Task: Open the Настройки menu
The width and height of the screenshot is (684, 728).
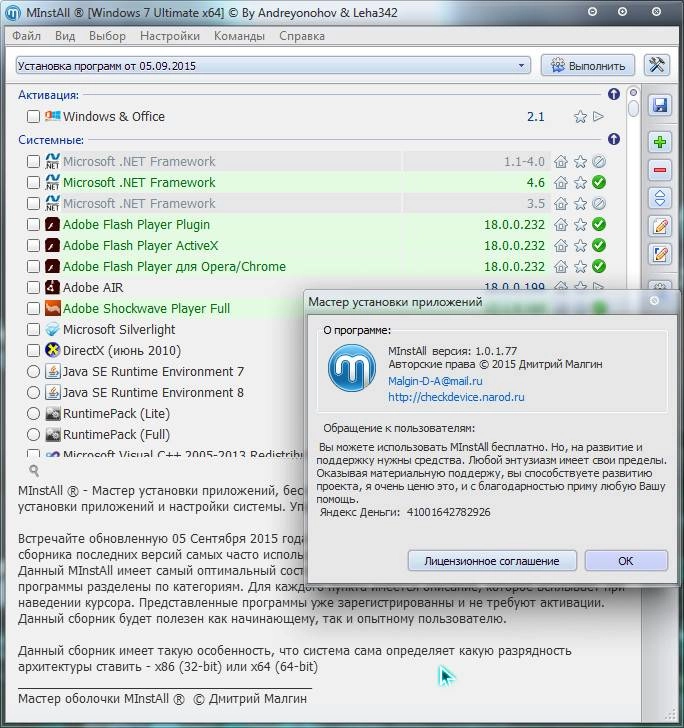Action: pyautogui.click(x=170, y=36)
